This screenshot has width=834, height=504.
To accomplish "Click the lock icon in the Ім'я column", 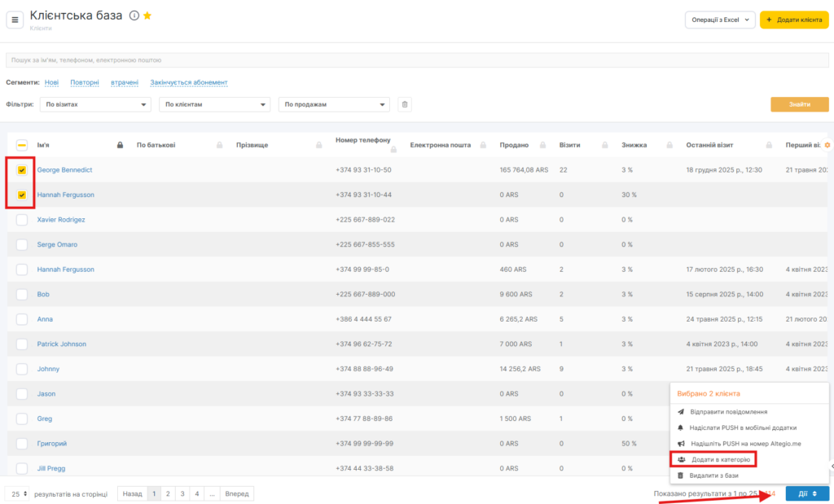I will coord(121,146).
